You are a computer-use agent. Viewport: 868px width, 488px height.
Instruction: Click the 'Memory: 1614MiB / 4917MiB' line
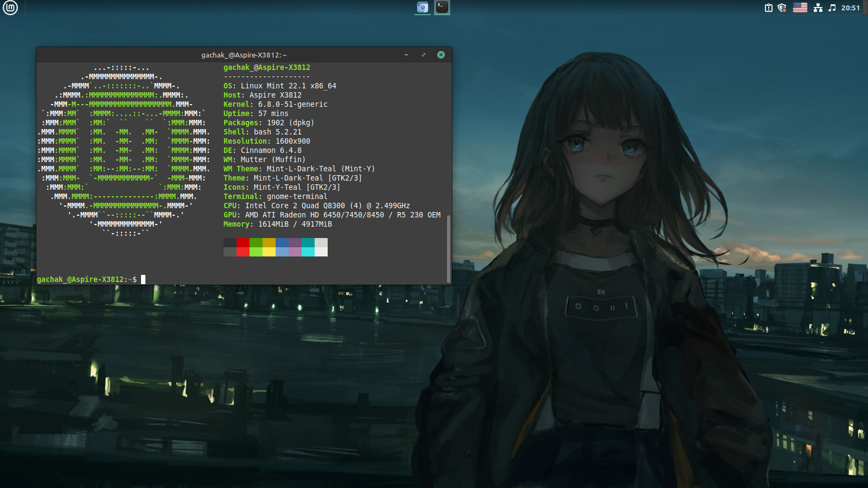(278, 224)
